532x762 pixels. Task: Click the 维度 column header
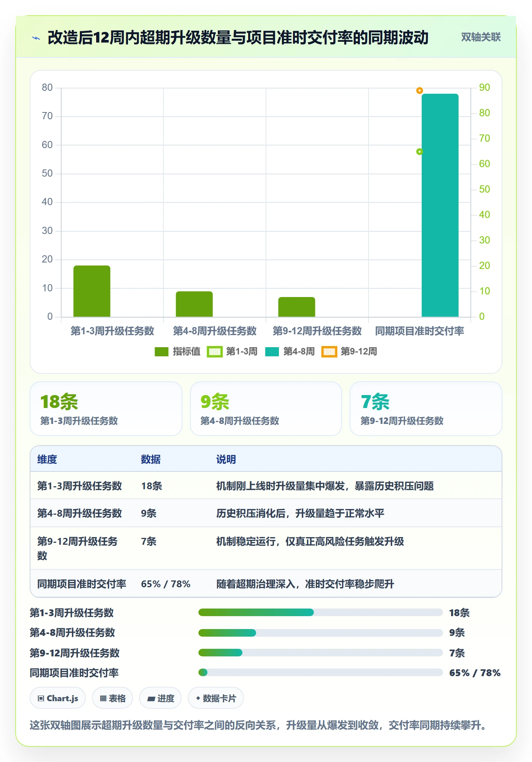tap(47, 460)
